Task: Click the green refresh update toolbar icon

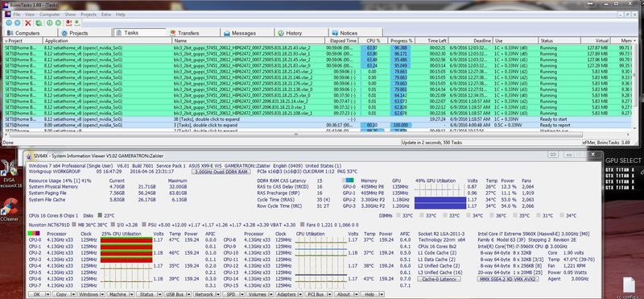Action: [x=39, y=23]
